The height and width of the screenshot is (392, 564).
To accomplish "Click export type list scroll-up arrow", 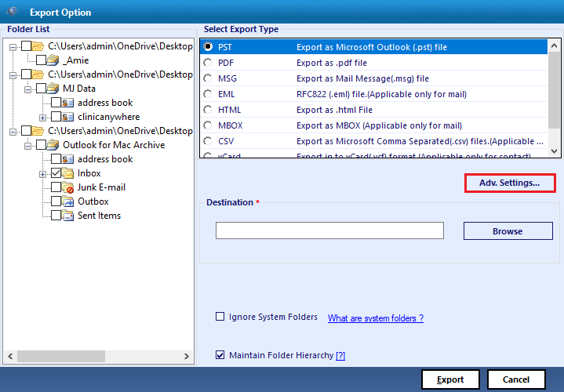I will point(554,45).
